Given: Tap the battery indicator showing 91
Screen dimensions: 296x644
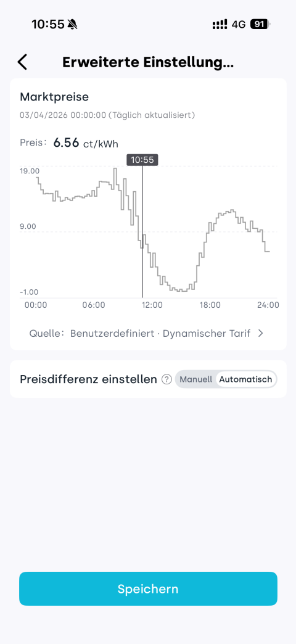Looking at the screenshot, I should (x=260, y=24).
